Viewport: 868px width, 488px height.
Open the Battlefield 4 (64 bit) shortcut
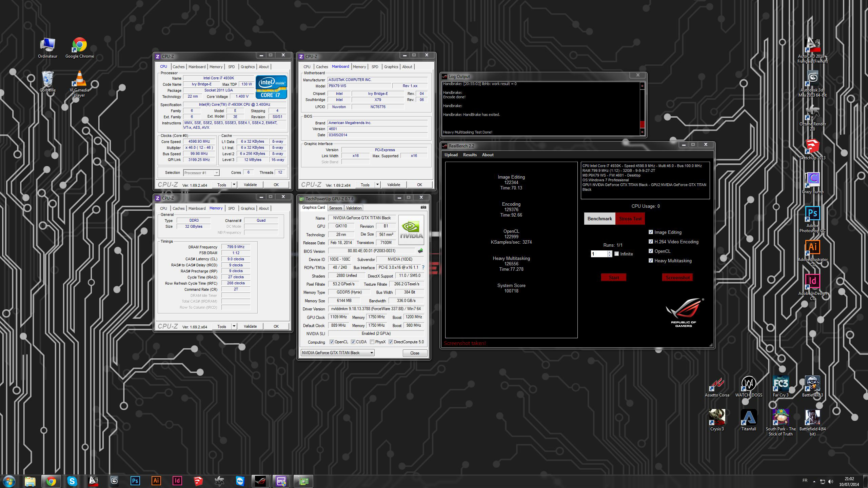pos(812,423)
